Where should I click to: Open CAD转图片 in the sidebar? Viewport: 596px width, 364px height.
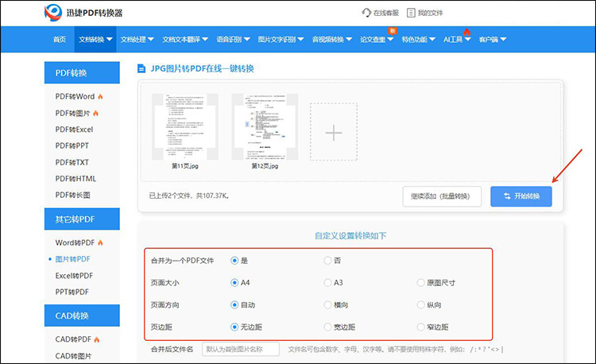(x=73, y=356)
